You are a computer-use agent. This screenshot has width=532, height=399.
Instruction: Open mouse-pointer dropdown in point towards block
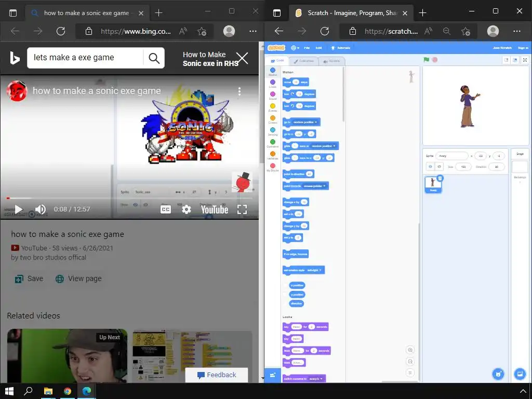pyautogui.click(x=314, y=186)
